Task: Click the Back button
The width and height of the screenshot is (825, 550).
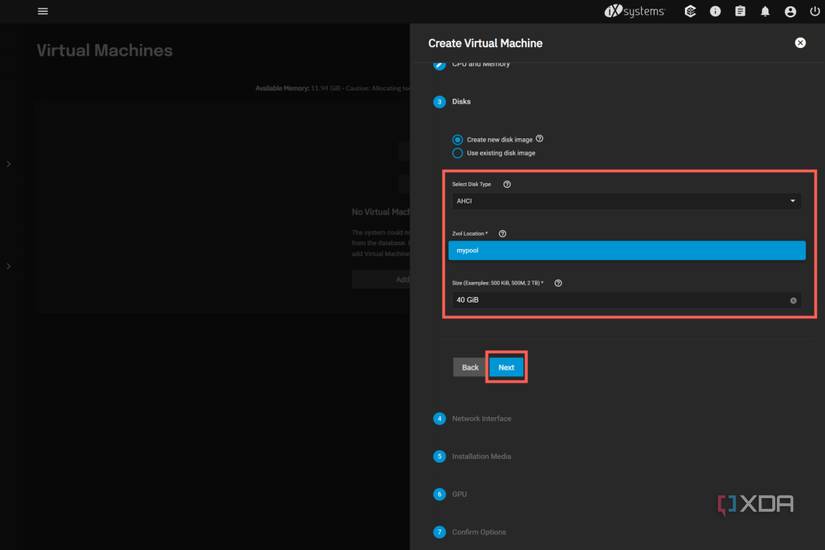Action: pyautogui.click(x=470, y=367)
